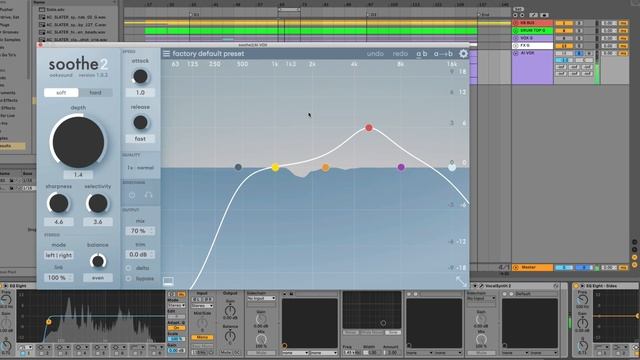Open soothe2 hamburger preset menu
This screenshot has height=360, width=640.
tap(166, 53)
